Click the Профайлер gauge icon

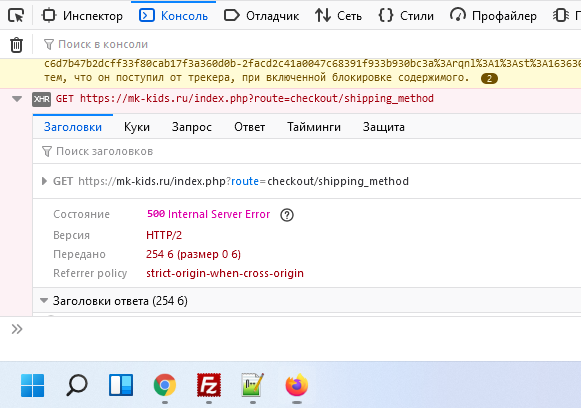[458, 15]
